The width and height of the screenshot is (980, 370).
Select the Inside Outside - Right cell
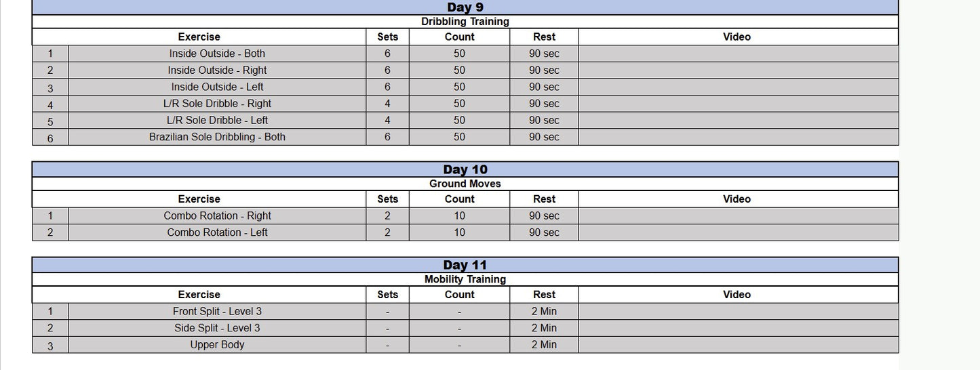(217, 70)
